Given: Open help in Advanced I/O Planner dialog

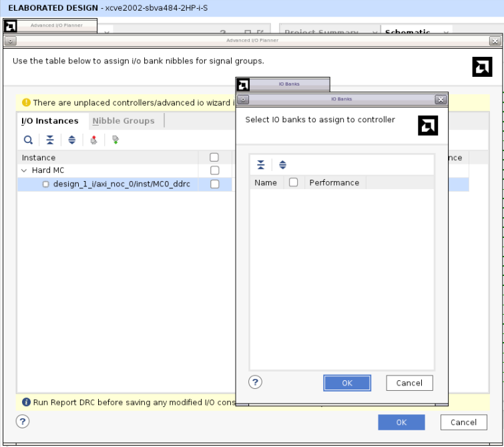Looking at the screenshot, I should [x=23, y=422].
